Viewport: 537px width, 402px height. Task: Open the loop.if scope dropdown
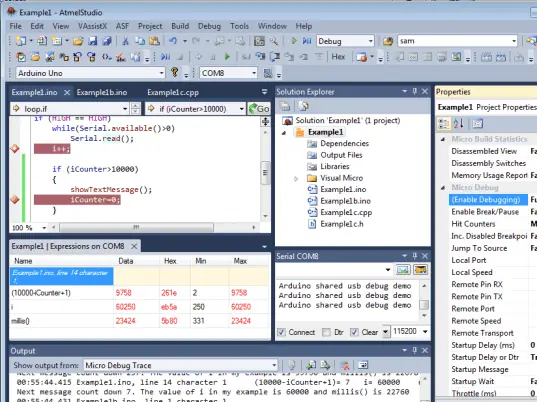click(125, 109)
